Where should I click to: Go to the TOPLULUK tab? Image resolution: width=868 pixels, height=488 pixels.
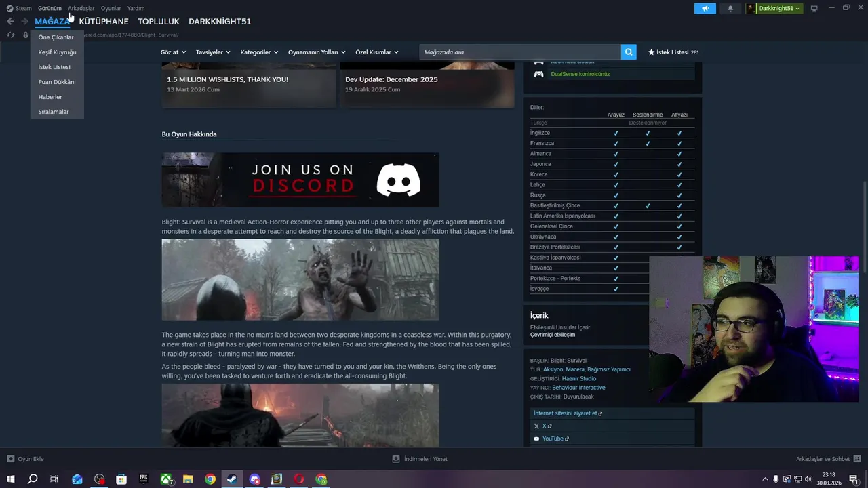tap(159, 21)
